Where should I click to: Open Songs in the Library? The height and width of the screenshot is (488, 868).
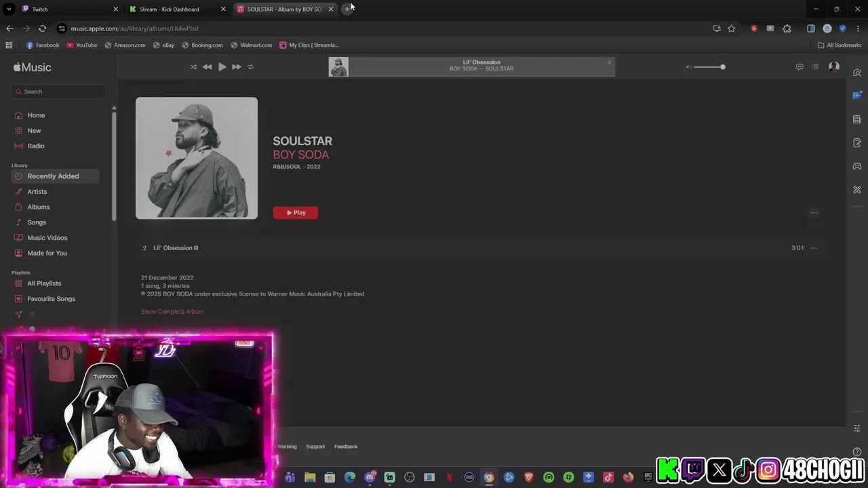click(x=37, y=222)
